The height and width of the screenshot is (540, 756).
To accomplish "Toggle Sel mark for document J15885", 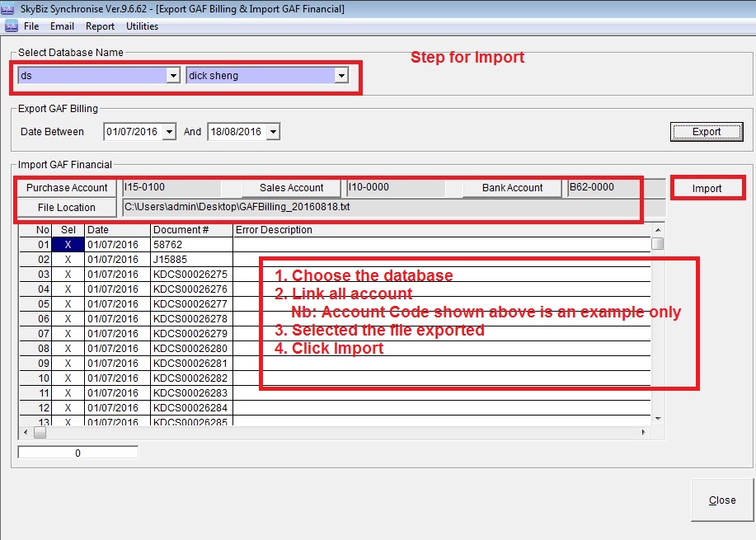I will (x=68, y=260).
